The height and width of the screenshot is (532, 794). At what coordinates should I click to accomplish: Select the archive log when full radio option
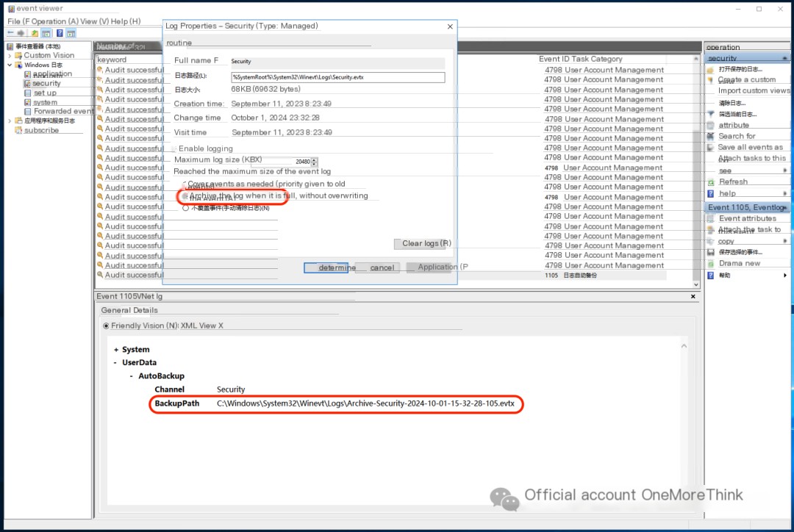pyautogui.click(x=185, y=196)
